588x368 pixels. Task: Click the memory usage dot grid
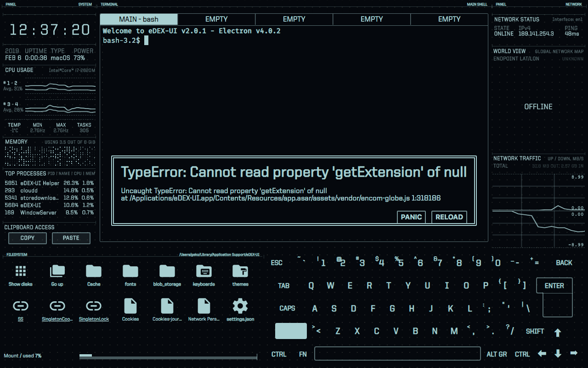(50, 156)
